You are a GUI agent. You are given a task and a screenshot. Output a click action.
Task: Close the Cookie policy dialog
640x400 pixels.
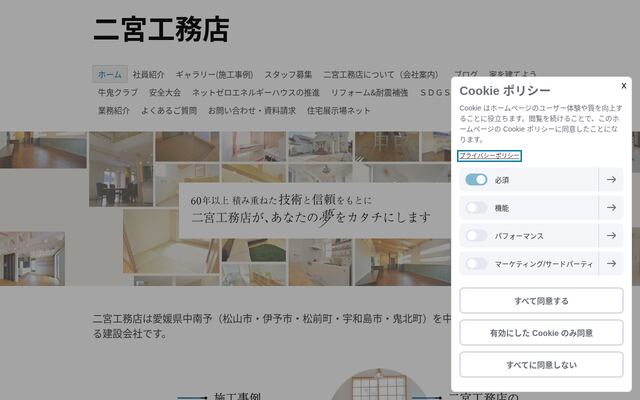click(623, 86)
